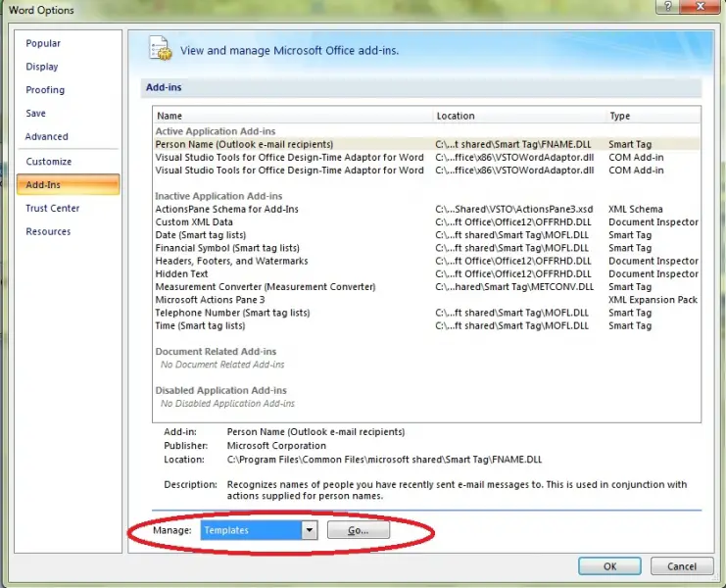726x588 pixels.
Task: Click the help question mark button
Action: point(667,6)
